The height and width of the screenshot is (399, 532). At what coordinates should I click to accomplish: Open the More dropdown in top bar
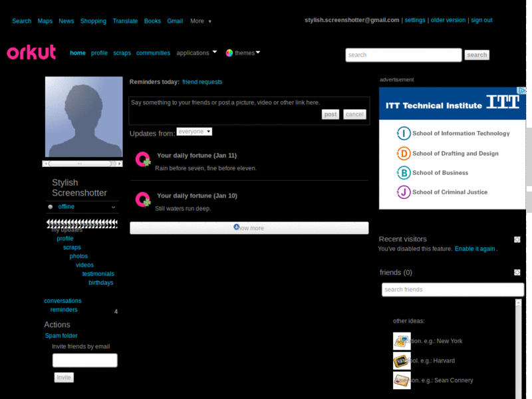pyautogui.click(x=201, y=21)
